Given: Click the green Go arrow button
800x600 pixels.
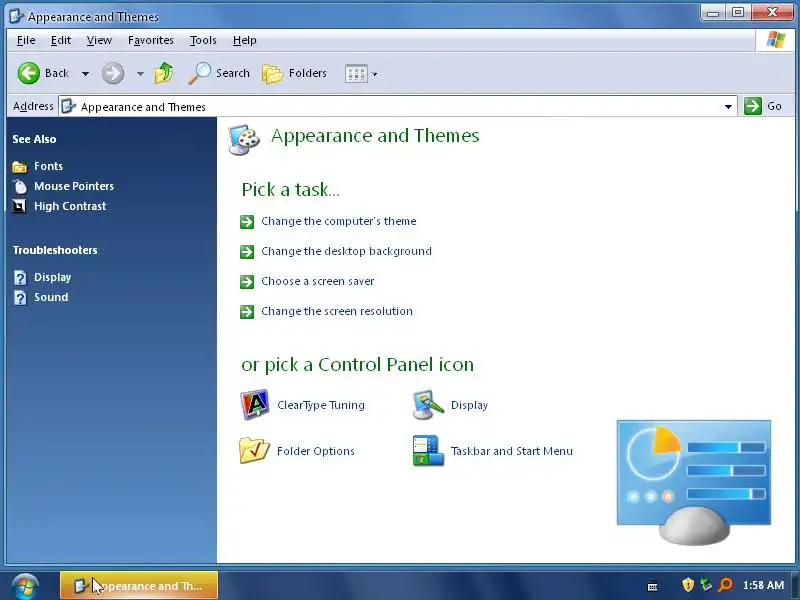Looking at the screenshot, I should [x=753, y=106].
